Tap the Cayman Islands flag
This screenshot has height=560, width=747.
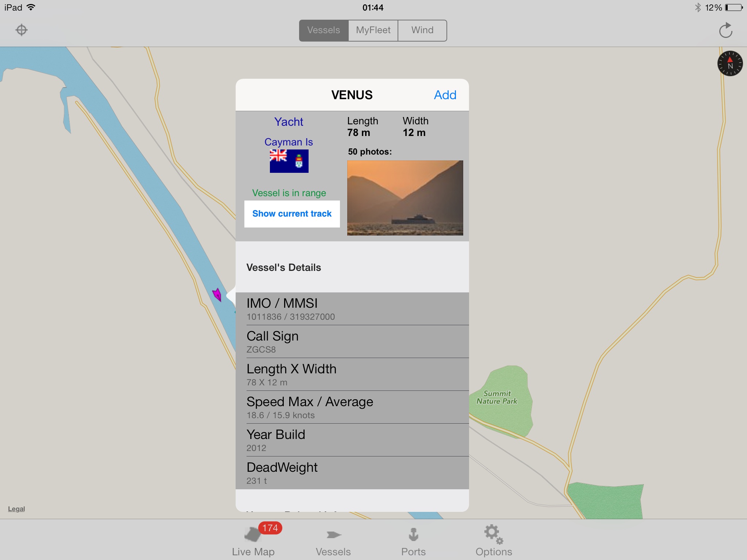click(x=289, y=161)
